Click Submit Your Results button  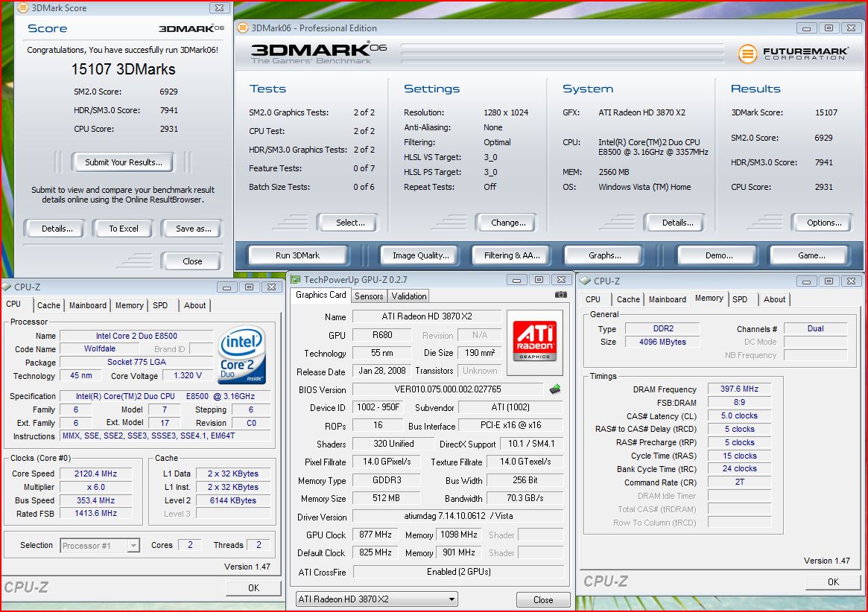(x=124, y=162)
